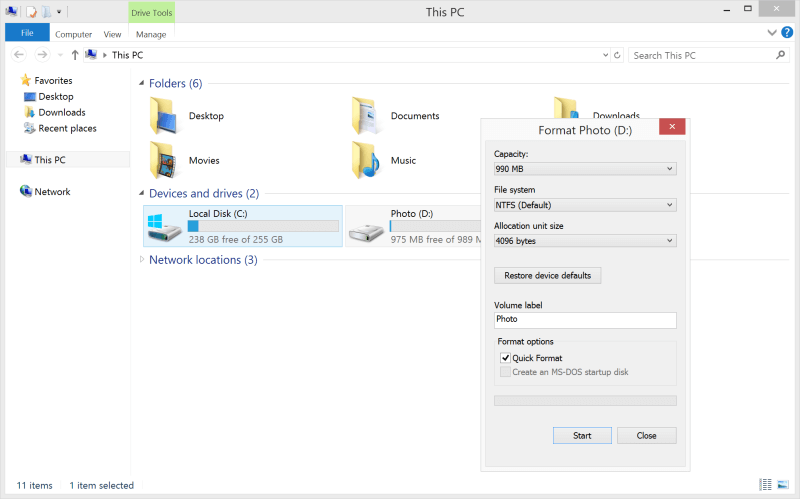Image resolution: width=800 pixels, height=499 pixels.
Task: Click the This PC icon in sidebar
Action: coord(26,159)
